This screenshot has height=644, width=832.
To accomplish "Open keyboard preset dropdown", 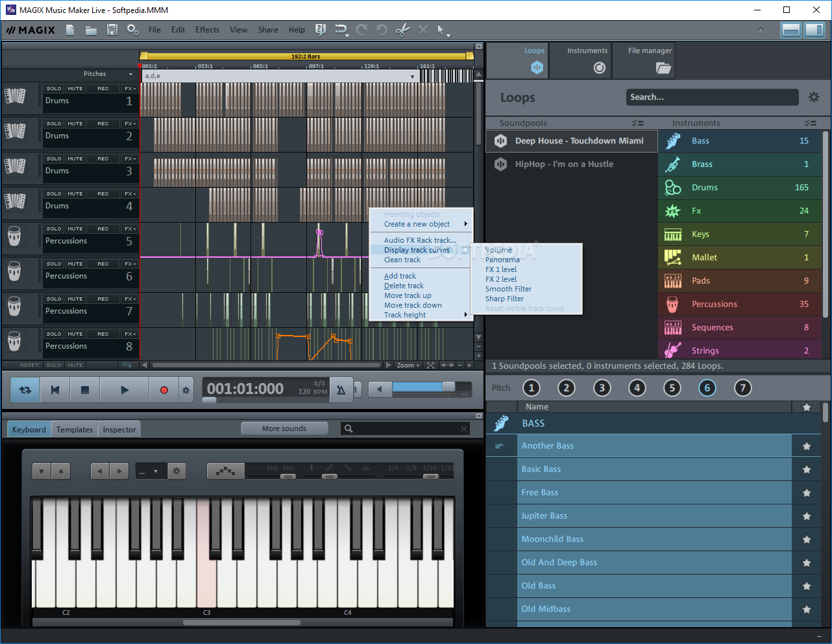I will (x=151, y=471).
